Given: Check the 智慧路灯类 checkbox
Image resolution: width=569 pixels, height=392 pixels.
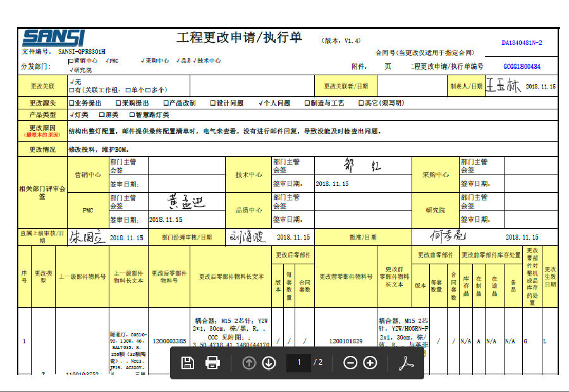Looking at the screenshot, I should click(132, 114).
